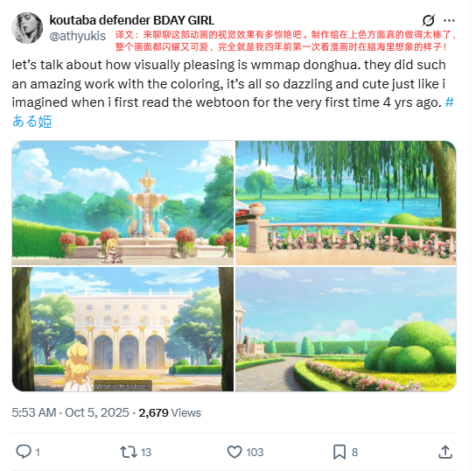The height and width of the screenshot is (471, 476).
Task: Click the repost count 13
Action: (146, 452)
